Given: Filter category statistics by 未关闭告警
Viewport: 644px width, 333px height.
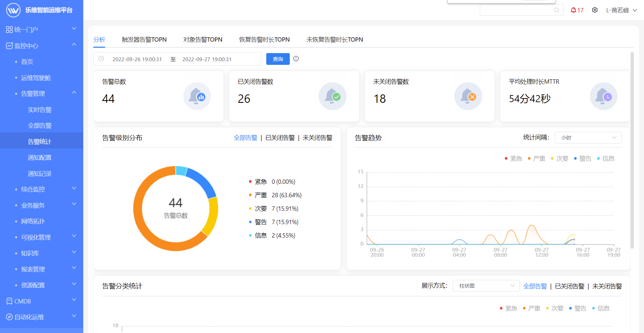Looking at the screenshot, I should click(607, 286).
